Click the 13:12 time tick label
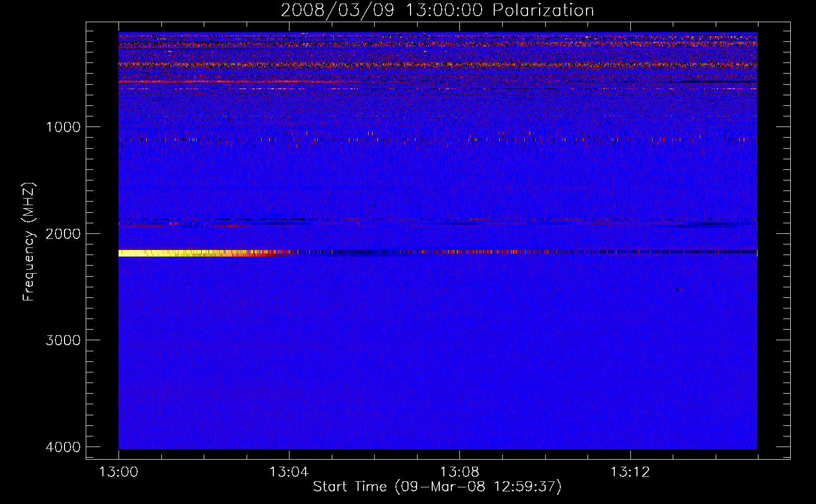This screenshot has width=816, height=504. [x=630, y=472]
